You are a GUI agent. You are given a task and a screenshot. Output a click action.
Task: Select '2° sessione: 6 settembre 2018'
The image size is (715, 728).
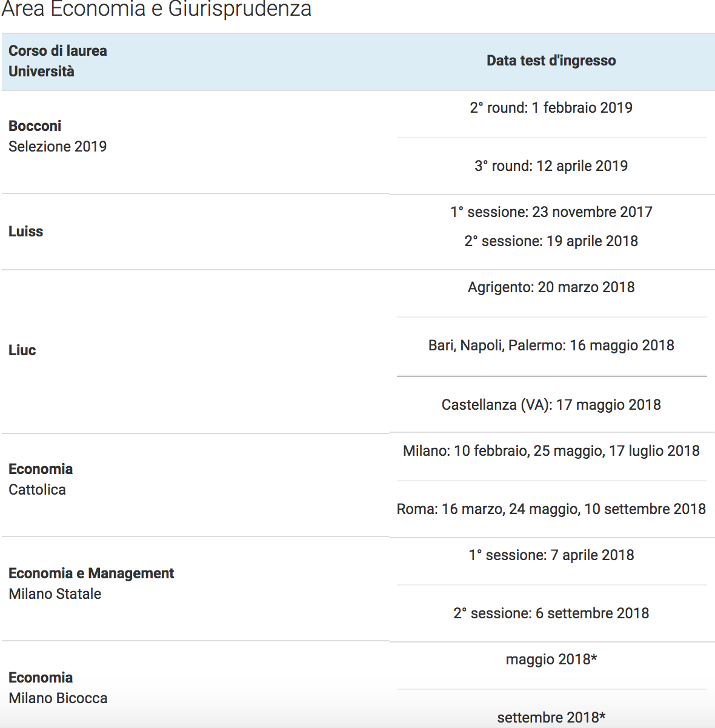pos(551,613)
